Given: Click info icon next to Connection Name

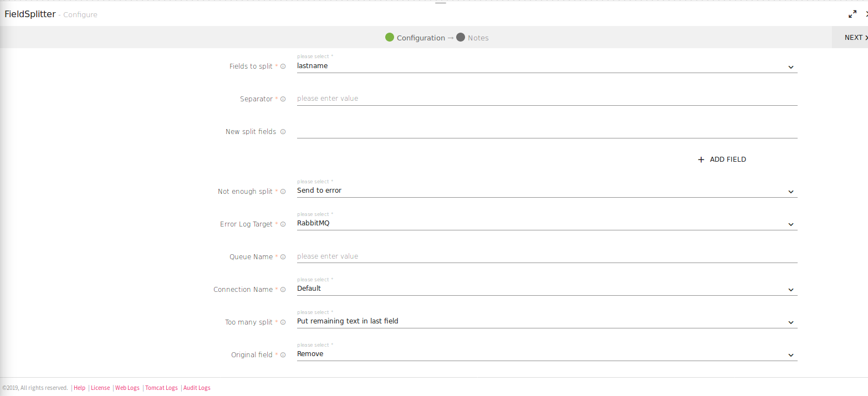Looking at the screenshot, I should point(283,290).
